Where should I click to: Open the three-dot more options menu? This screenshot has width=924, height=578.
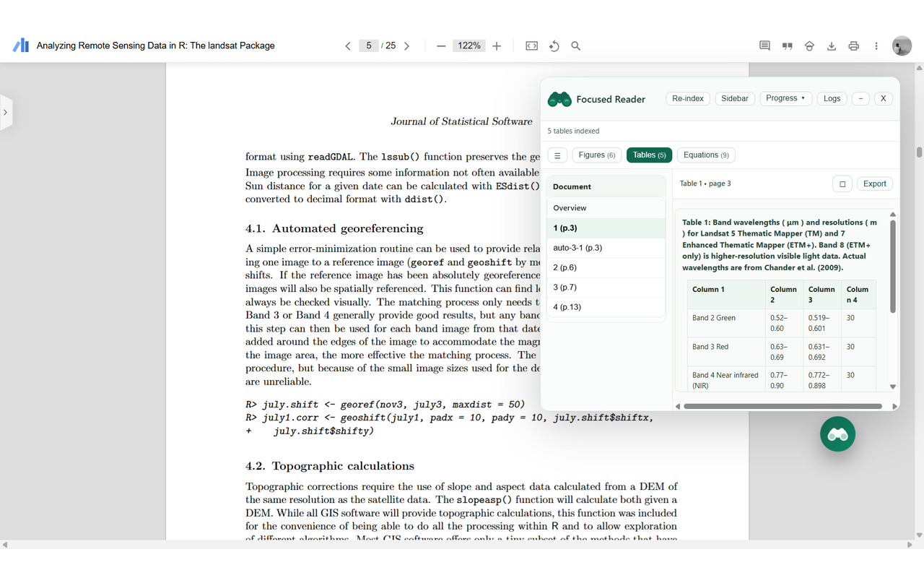point(876,46)
